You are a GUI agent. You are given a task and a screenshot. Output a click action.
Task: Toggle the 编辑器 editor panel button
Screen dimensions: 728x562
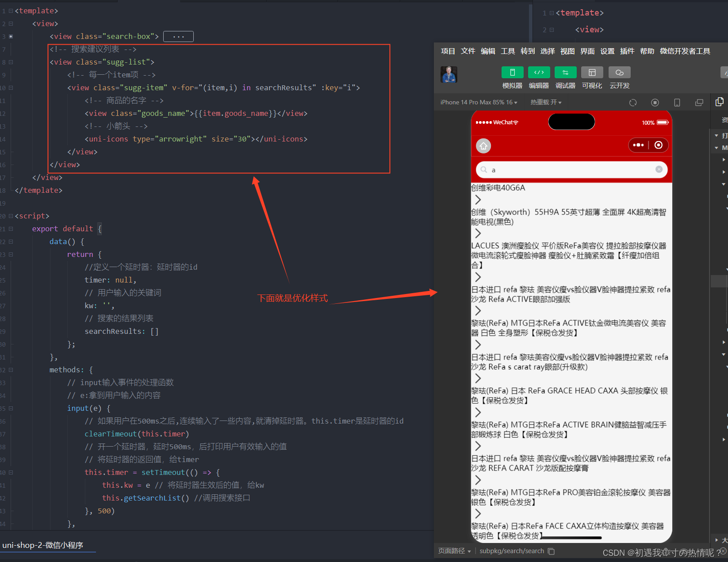click(539, 73)
